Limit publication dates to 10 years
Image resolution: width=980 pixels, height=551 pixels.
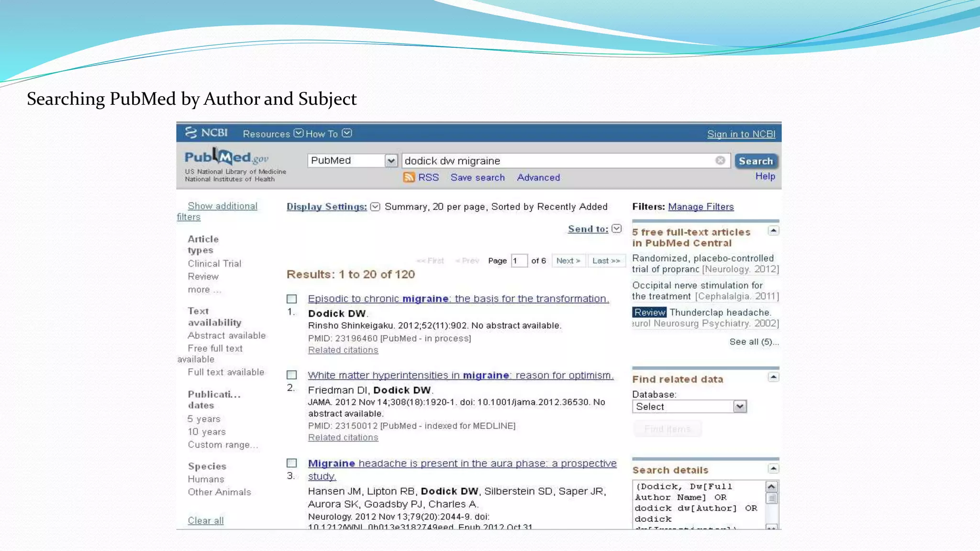(207, 432)
